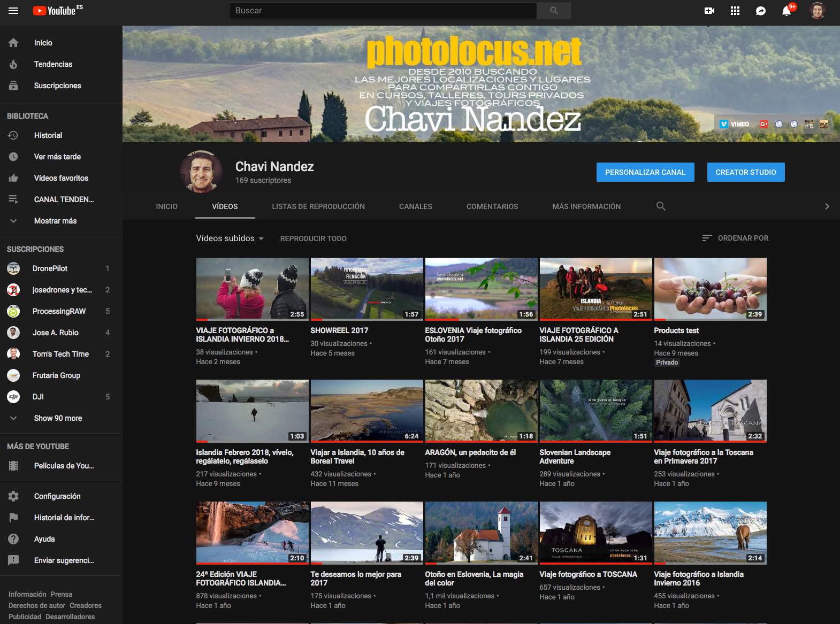Screen dimensions: 840x624
Task: Open josedrones y tec... channel
Action: [61, 290]
